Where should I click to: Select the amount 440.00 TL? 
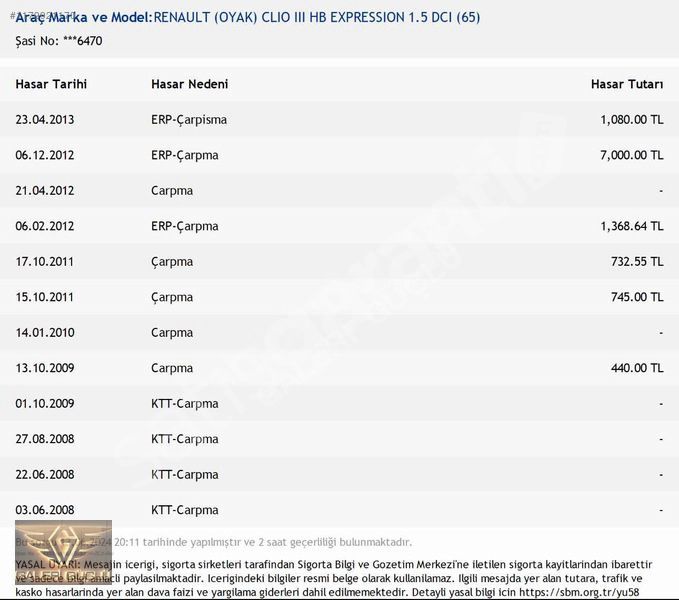click(637, 368)
